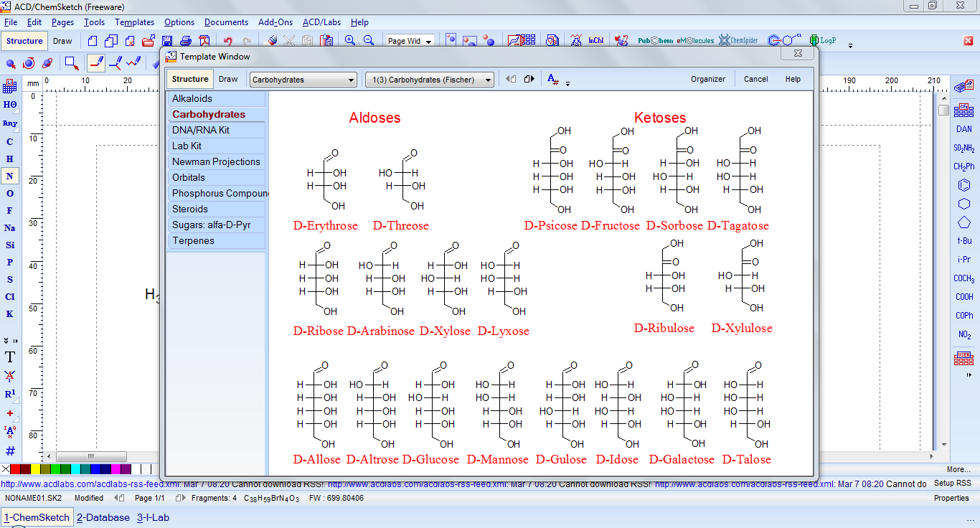Go to next template page arrow
The width and height of the screenshot is (980, 528).
(529, 79)
